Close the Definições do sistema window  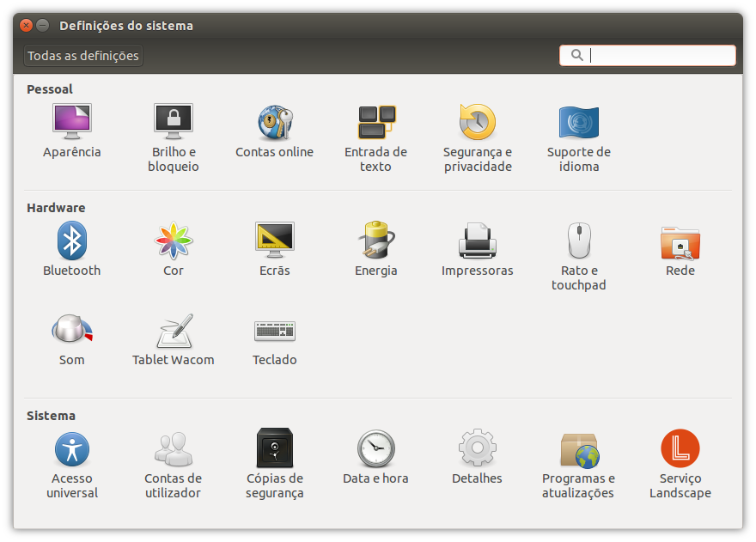pyautogui.click(x=27, y=25)
